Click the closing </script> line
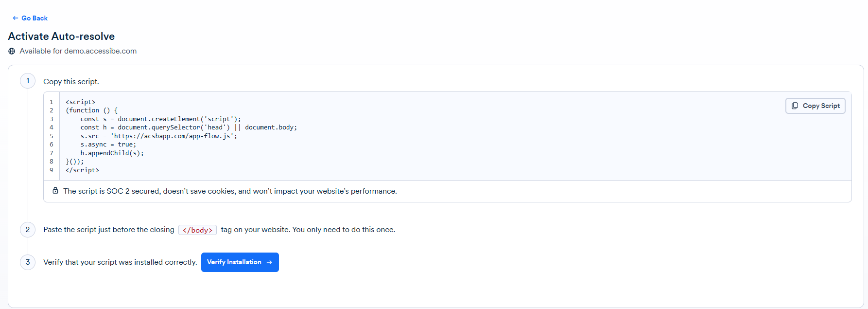The width and height of the screenshot is (868, 309). (x=82, y=170)
